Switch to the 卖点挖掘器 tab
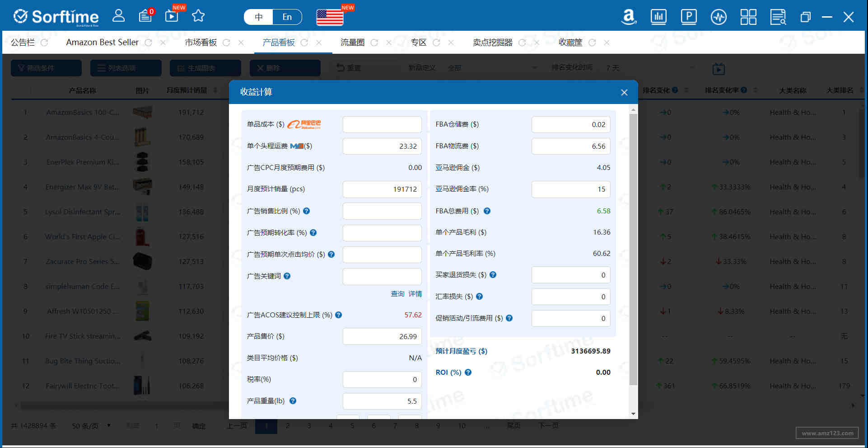The height and width of the screenshot is (448, 868). pos(493,42)
